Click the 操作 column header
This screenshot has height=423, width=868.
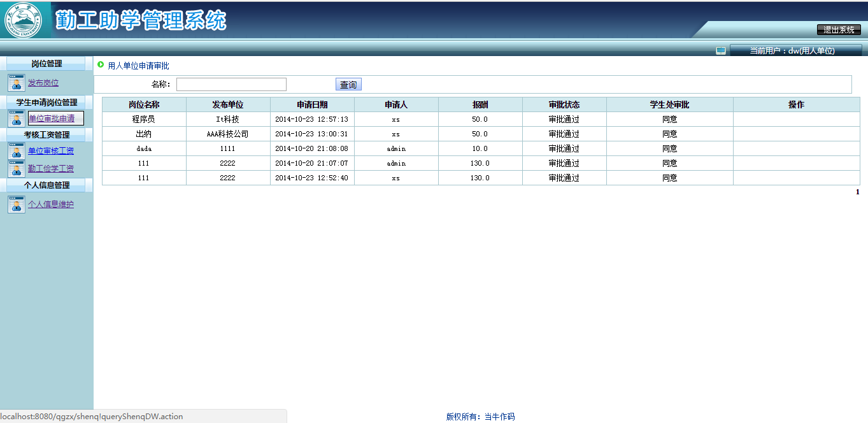click(797, 104)
